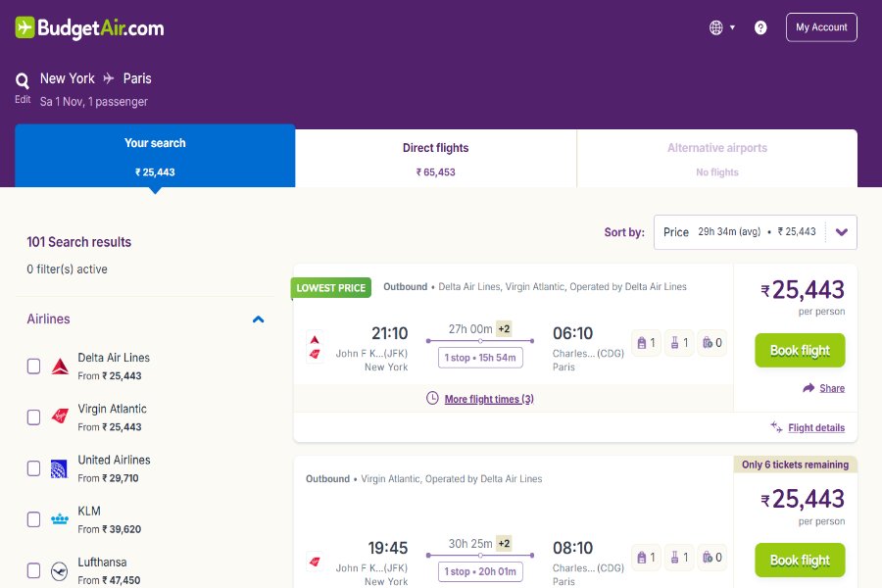The width and height of the screenshot is (882, 588).
Task: Click checked luggage icon on 19:45 flight
Action: (x=712, y=557)
